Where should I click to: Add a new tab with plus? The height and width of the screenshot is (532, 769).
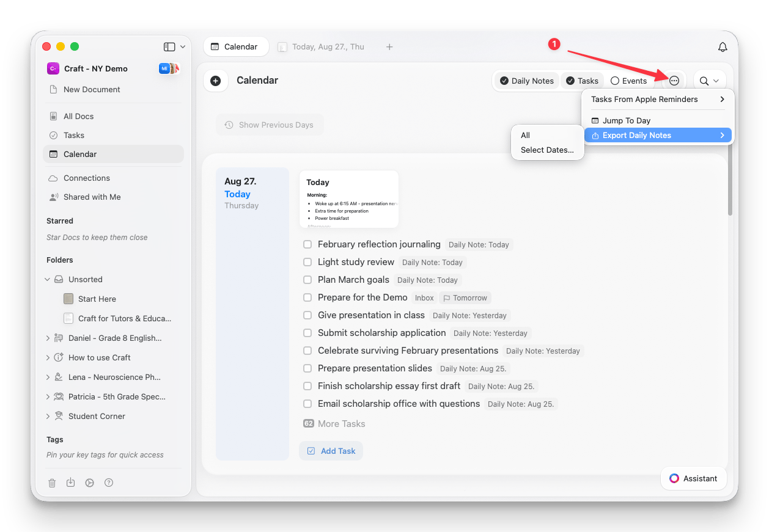point(389,47)
